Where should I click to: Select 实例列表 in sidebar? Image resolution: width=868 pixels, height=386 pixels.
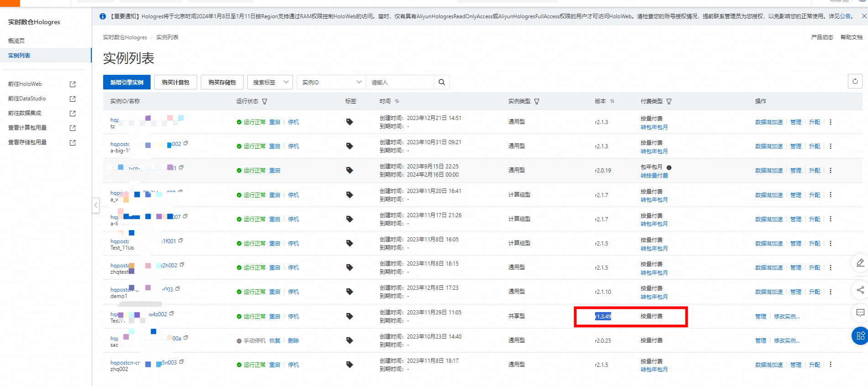(46, 55)
